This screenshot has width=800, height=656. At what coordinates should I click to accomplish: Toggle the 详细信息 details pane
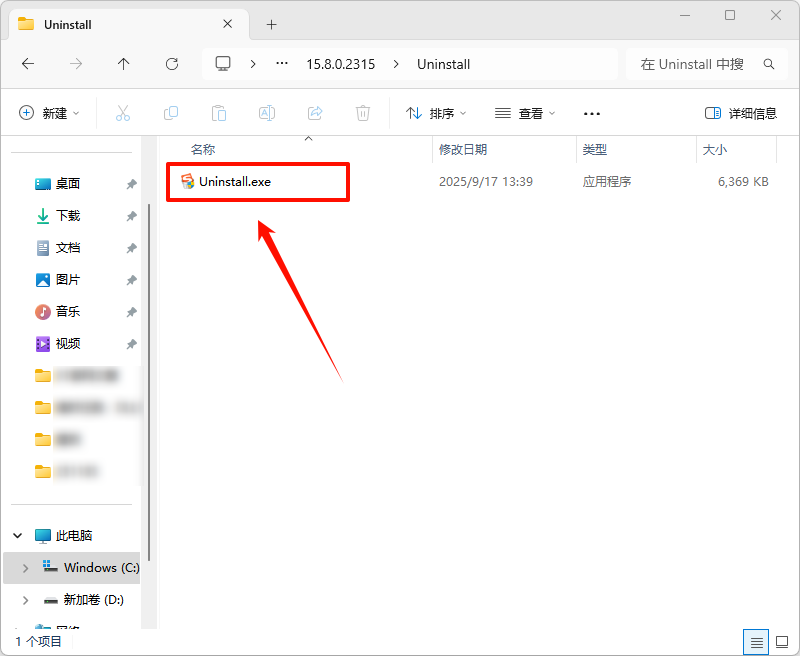[740, 113]
